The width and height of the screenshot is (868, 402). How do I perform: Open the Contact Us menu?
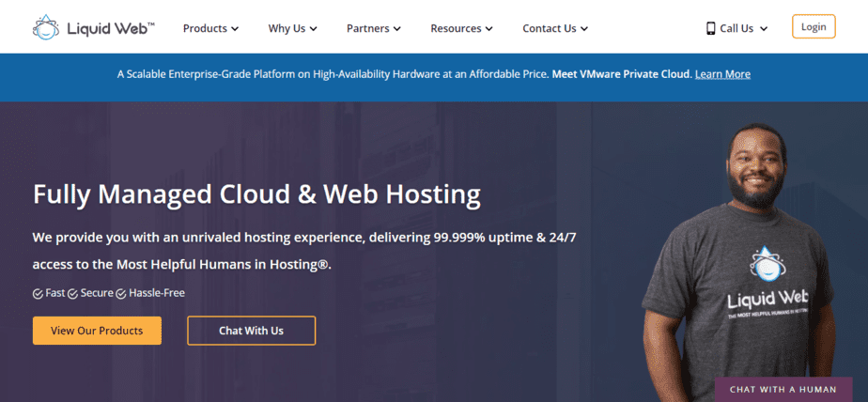click(x=555, y=28)
